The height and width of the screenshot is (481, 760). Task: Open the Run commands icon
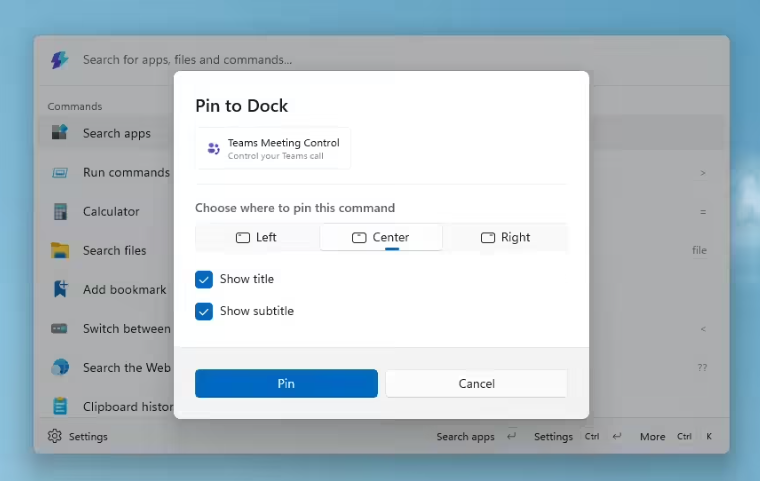(59, 172)
